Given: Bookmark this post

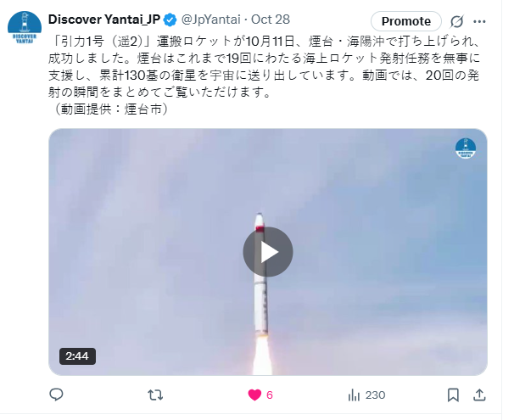Looking at the screenshot, I should point(453,395).
